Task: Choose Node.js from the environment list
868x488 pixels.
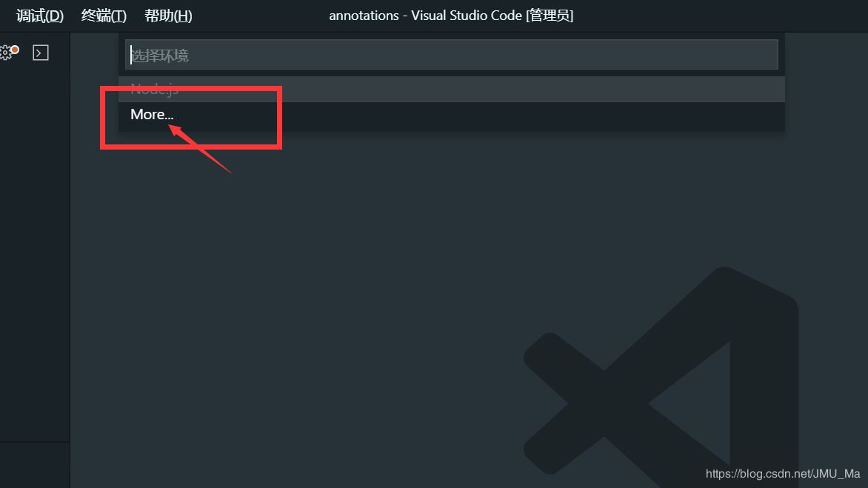Action: pos(451,89)
